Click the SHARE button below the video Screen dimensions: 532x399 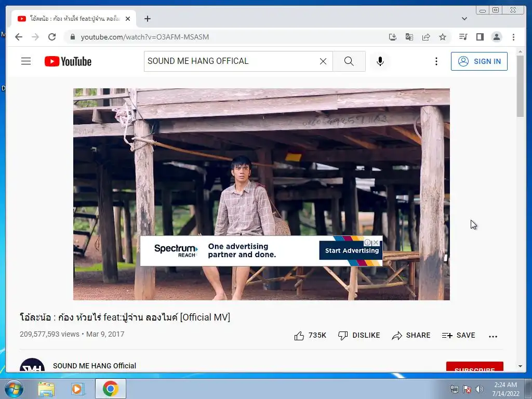(411, 336)
